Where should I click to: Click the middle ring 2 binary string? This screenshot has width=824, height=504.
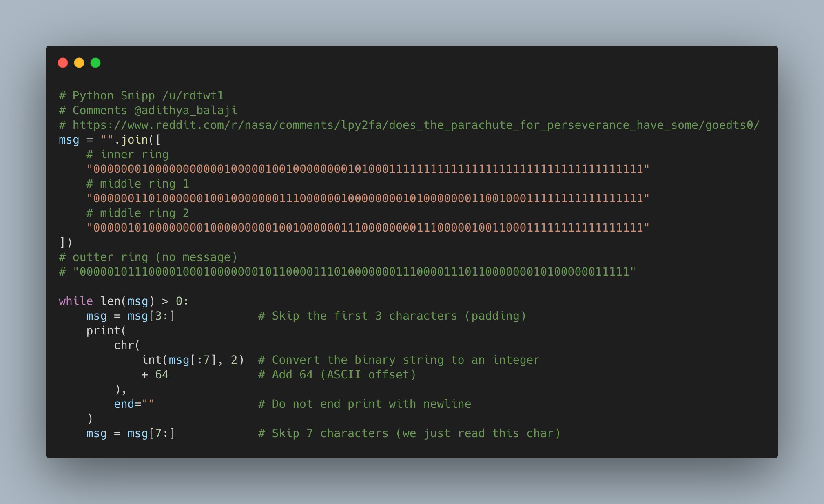(368, 228)
